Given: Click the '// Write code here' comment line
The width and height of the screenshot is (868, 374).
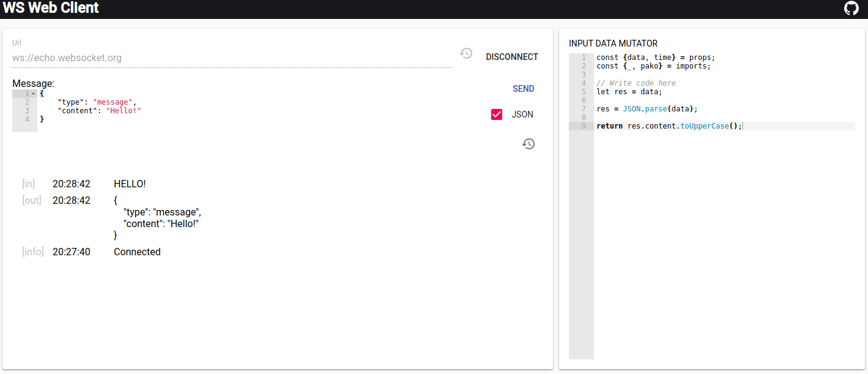Looking at the screenshot, I should tap(636, 83).
